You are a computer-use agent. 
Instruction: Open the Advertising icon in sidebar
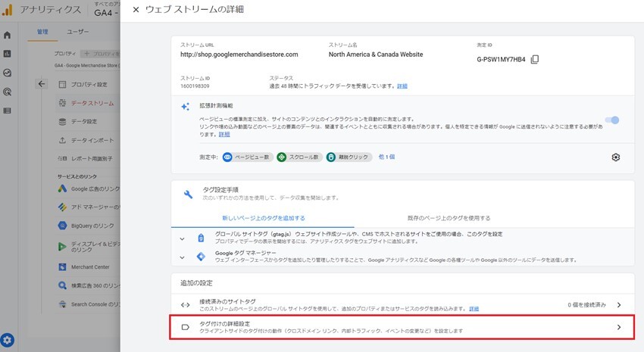pos(7,92)
